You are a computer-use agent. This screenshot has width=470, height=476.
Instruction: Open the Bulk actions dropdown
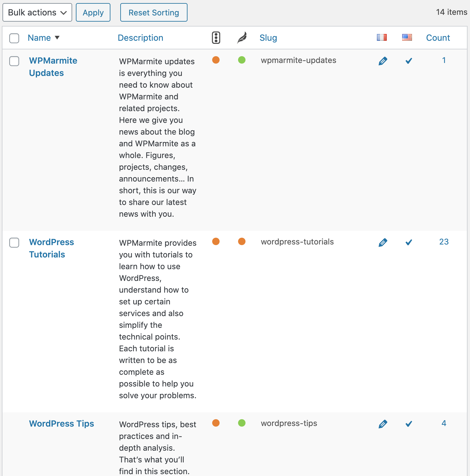point(37,12)
